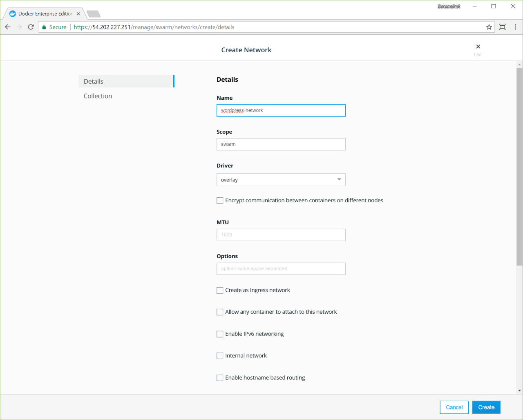Close the Docker Enterprise Edition tab
Screen dimensions: 523x420
(x=78, y=14)
